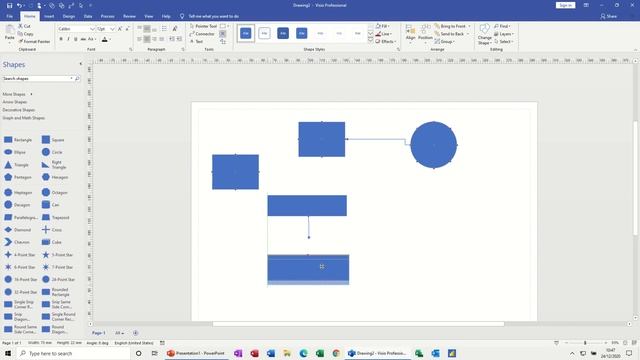Open the font name dropdown
Viewport: 640px width, 360px height.
tap(92, 29)
